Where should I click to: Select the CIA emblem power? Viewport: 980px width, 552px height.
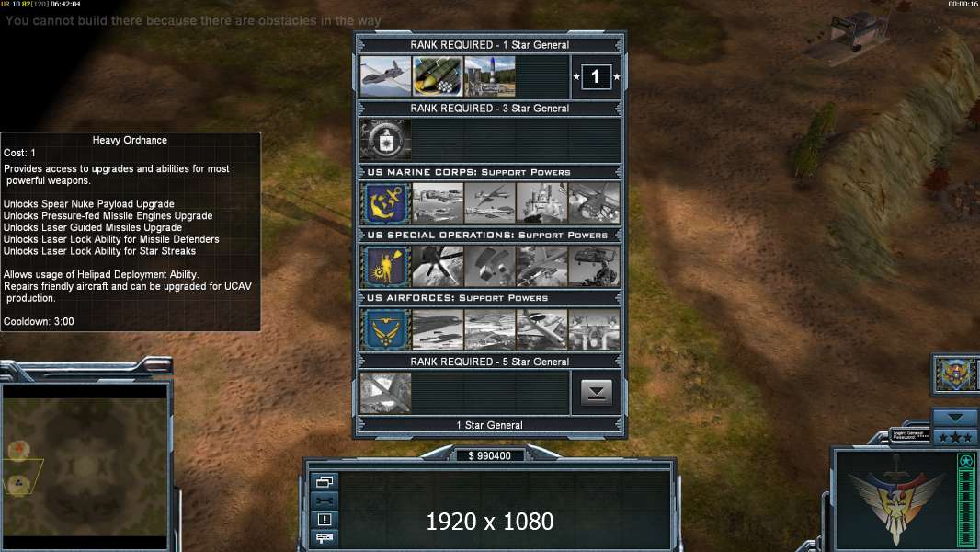(x=385, y=140)
